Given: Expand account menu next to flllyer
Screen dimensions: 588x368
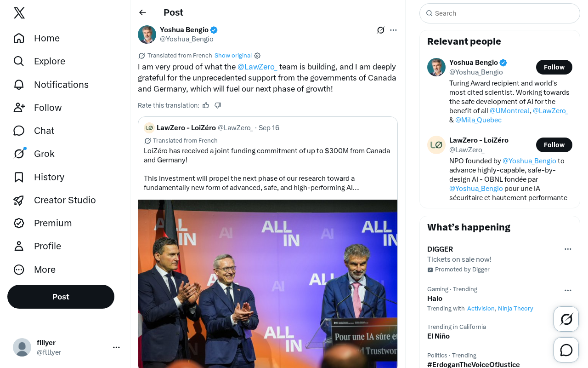Looking at the screenshot, I should tap(116, 347).
